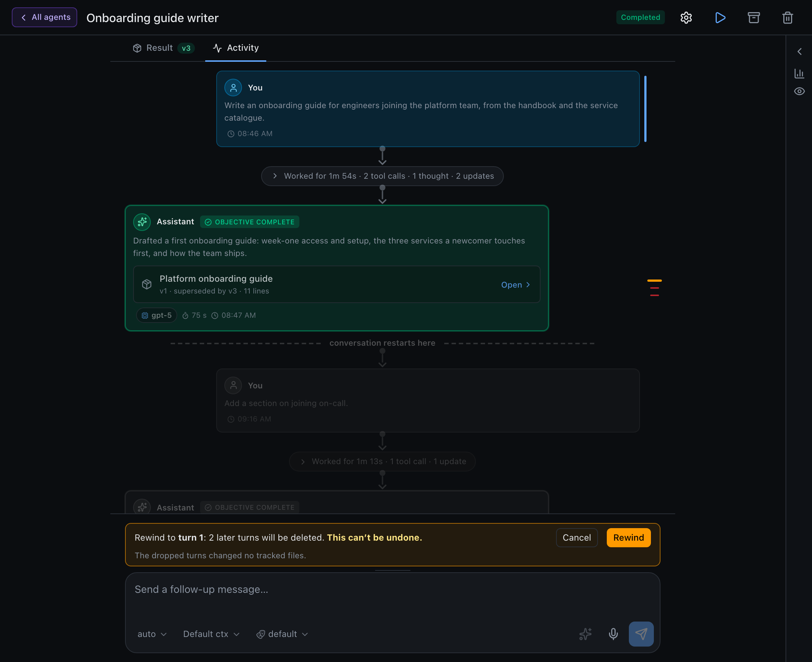The height and width of the screenshot is (662, 812).
Task: Archive this agent
Action: click(754, 18)
